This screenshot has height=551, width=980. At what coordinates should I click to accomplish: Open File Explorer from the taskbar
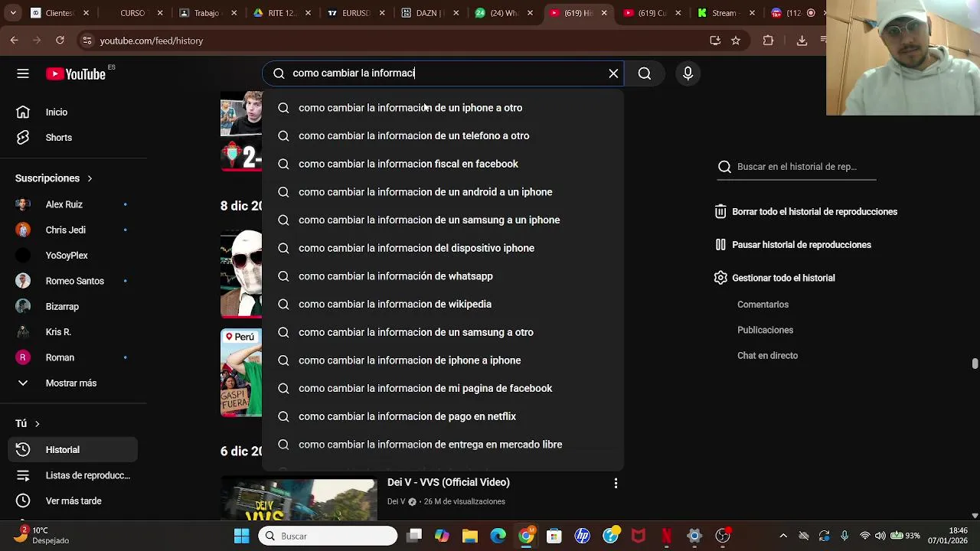click(x=469, y=536)
